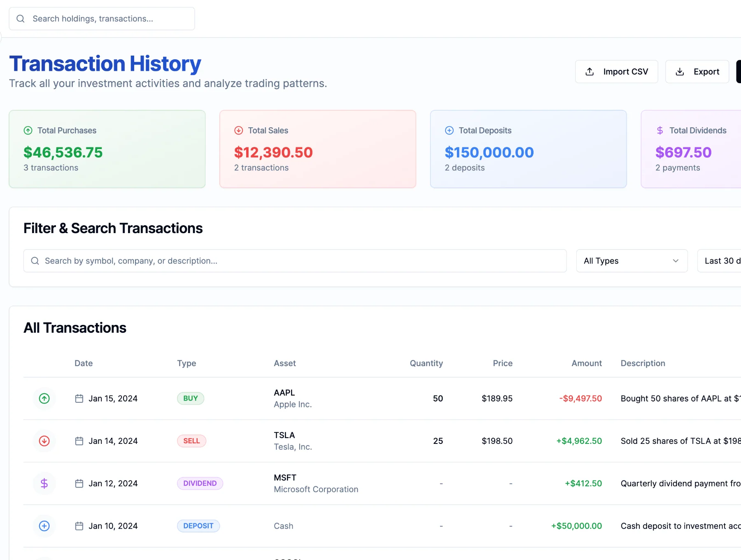Click the DIVIDEND badge
The height and width of the screenshot is (560, 741).
(200, 483)
